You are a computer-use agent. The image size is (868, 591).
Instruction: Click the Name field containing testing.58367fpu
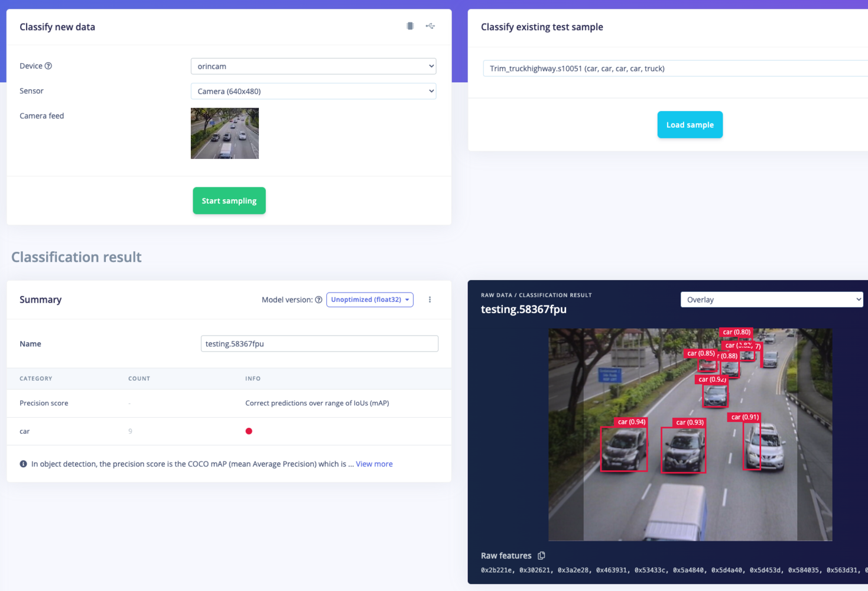point(320,344)
